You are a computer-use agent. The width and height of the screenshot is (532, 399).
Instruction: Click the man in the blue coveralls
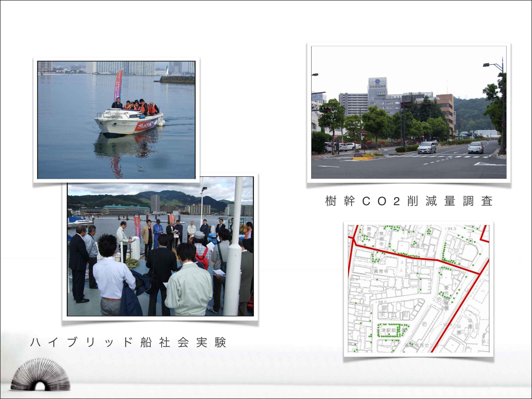coord(158,232)
